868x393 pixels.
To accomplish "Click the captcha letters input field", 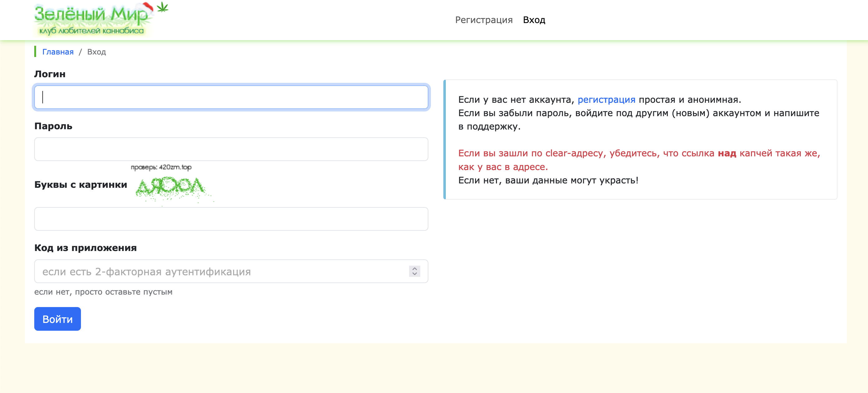I will (231, 219).
